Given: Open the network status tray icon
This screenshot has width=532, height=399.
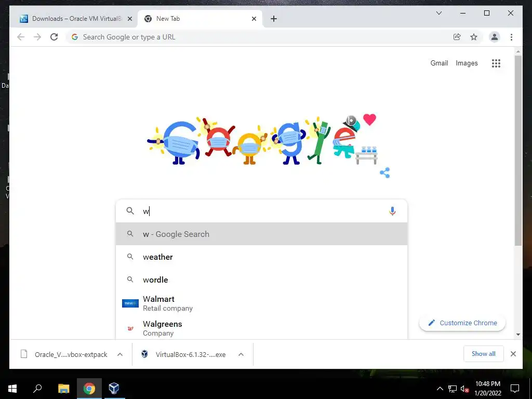Looking at the screenshot, I should pyautogui.click(x=453, y=389).
